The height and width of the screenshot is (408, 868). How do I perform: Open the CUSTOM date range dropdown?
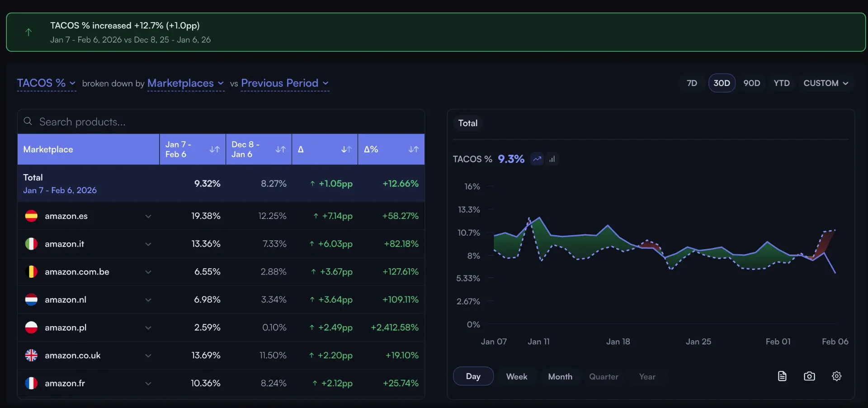pyautogui.click(x=826, y=83)
